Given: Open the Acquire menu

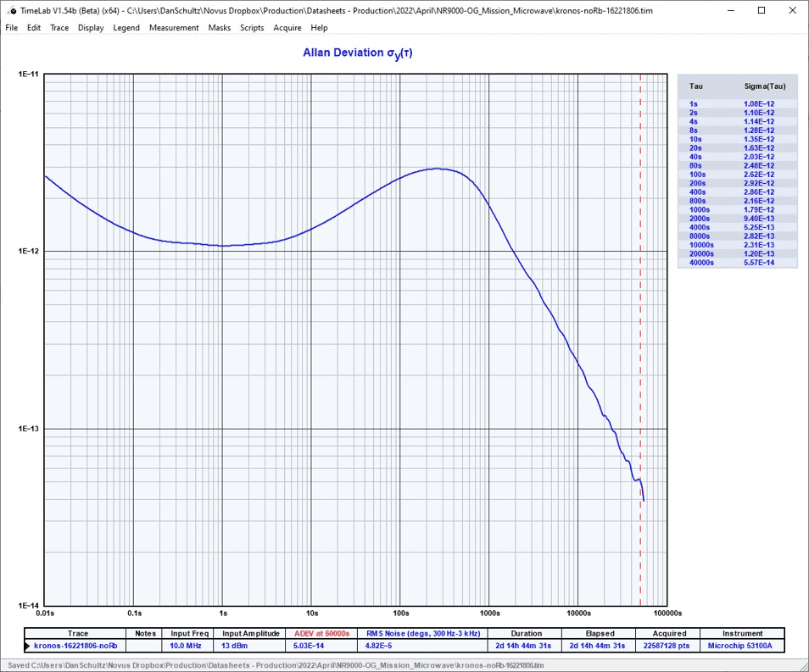Looking at the screenshot, I should [287, 28].
